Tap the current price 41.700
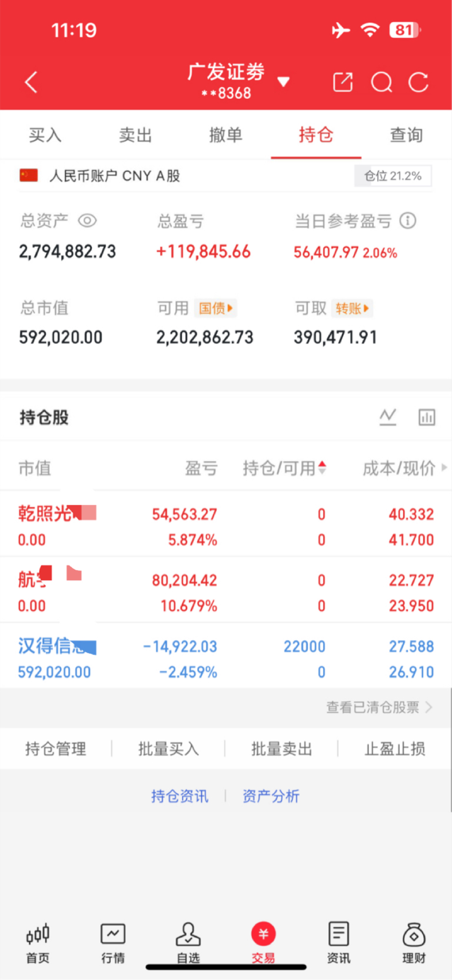Viewport: 452px width, 980px height. pos(411,540)
